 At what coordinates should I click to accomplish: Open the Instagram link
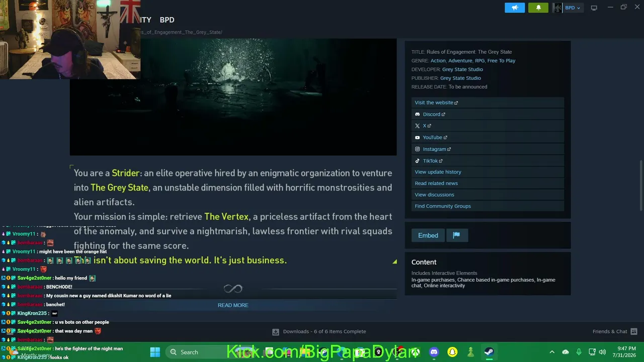(x=437, y=149)
